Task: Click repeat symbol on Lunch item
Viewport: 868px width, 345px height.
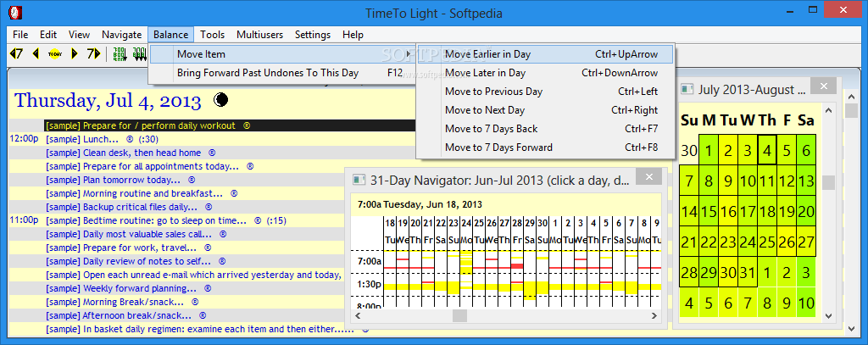Action: (130, 140)
